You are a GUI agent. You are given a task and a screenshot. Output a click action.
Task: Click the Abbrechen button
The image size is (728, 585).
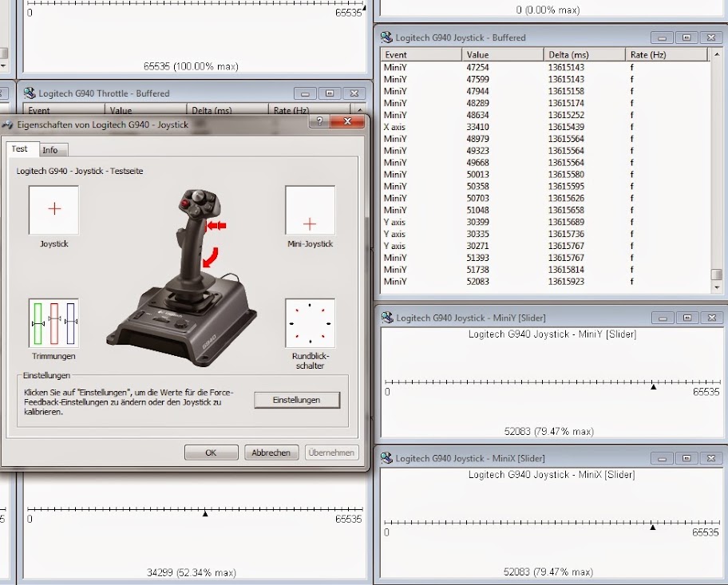coord(271,453)
